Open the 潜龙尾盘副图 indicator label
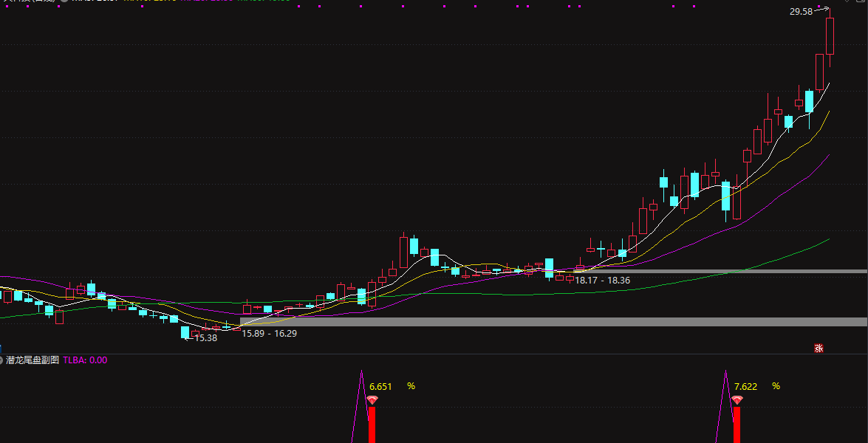The height and width of the screenshot is (443, 868). point(32,360)
